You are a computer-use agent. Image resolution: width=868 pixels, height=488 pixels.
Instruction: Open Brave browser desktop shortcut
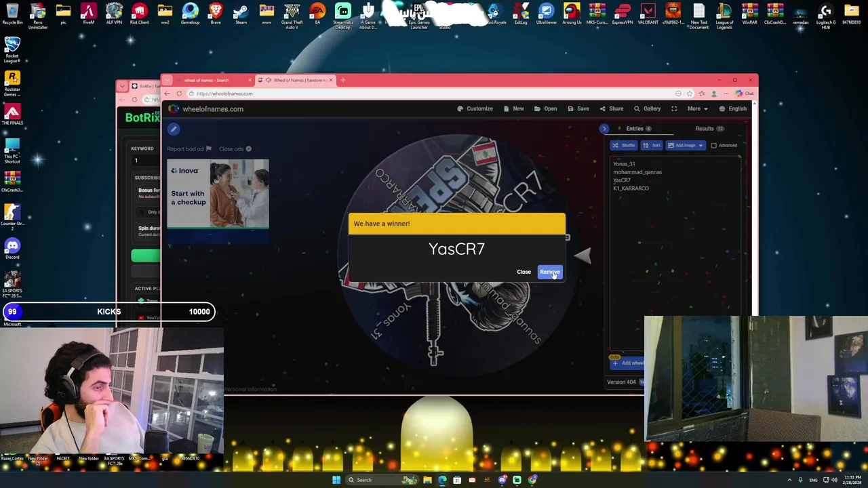[x=216, y=14]
